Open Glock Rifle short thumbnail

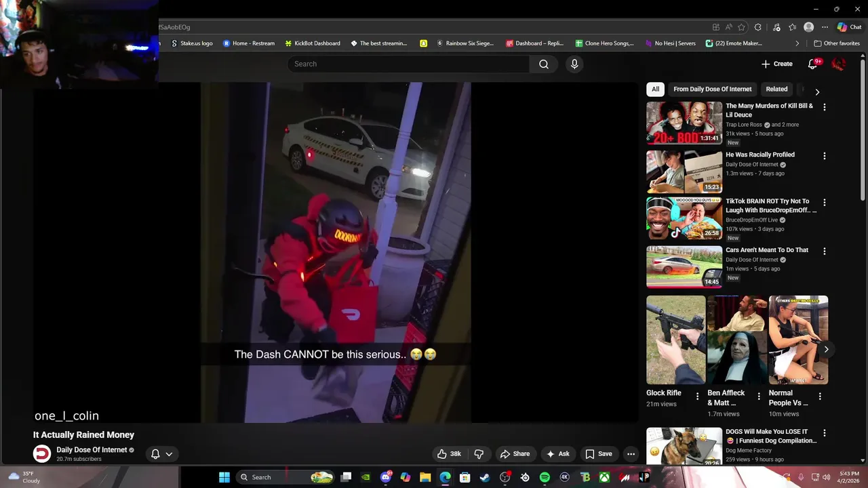coord(676,340)
